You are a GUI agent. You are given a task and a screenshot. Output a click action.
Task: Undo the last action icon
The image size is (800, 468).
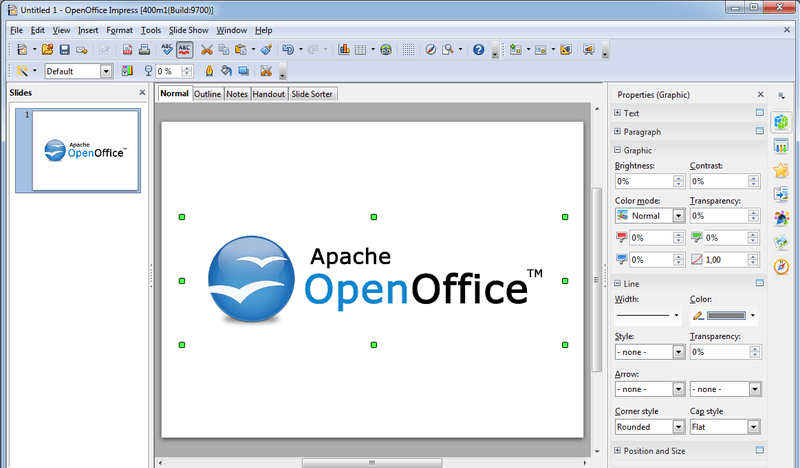288,50
